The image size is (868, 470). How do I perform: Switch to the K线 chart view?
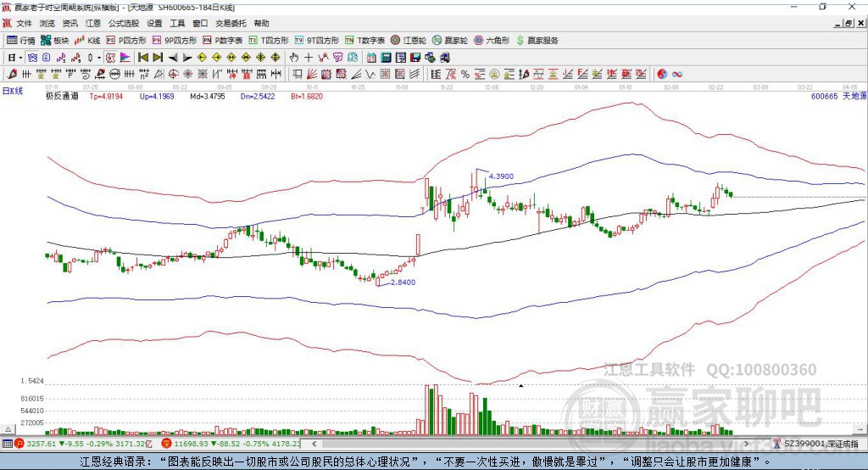coord(87,41)
